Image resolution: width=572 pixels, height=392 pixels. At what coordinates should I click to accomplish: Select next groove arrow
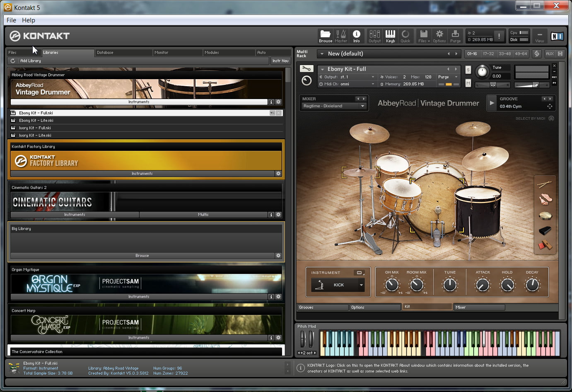pyautogui.click(x=550, y=99)
